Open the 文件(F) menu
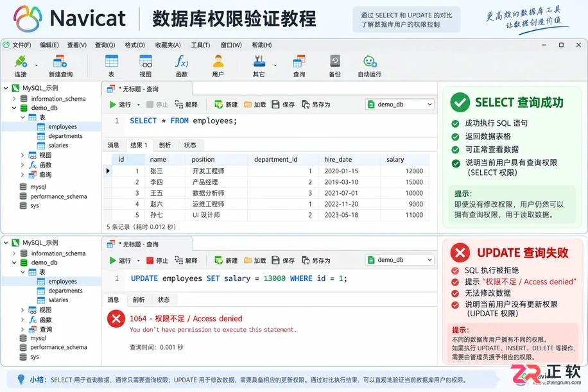 (x=22, y=45)
